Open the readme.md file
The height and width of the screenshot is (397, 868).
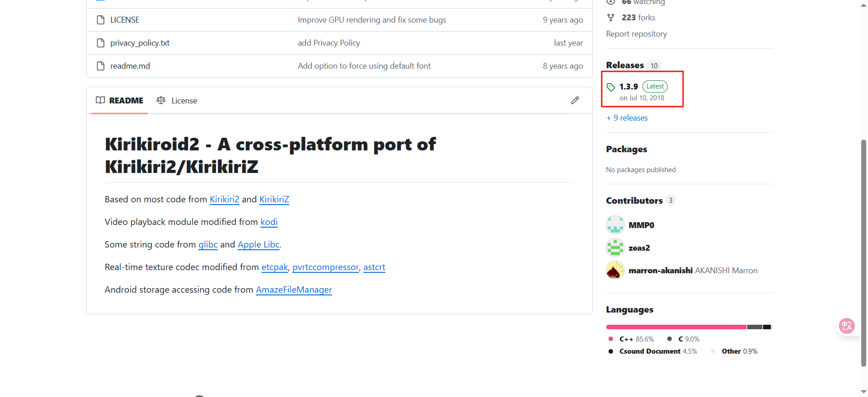click(x=130, y=66)
